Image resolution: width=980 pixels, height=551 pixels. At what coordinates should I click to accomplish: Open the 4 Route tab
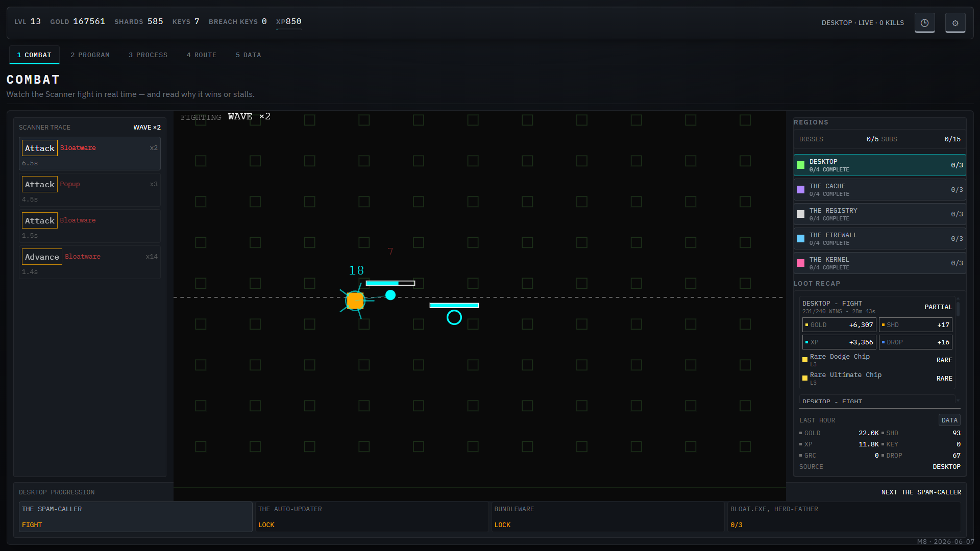point(202,55)
